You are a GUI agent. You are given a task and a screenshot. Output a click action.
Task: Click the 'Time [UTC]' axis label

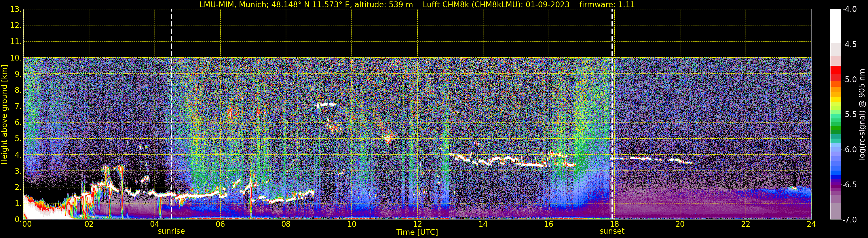(417, 232)
